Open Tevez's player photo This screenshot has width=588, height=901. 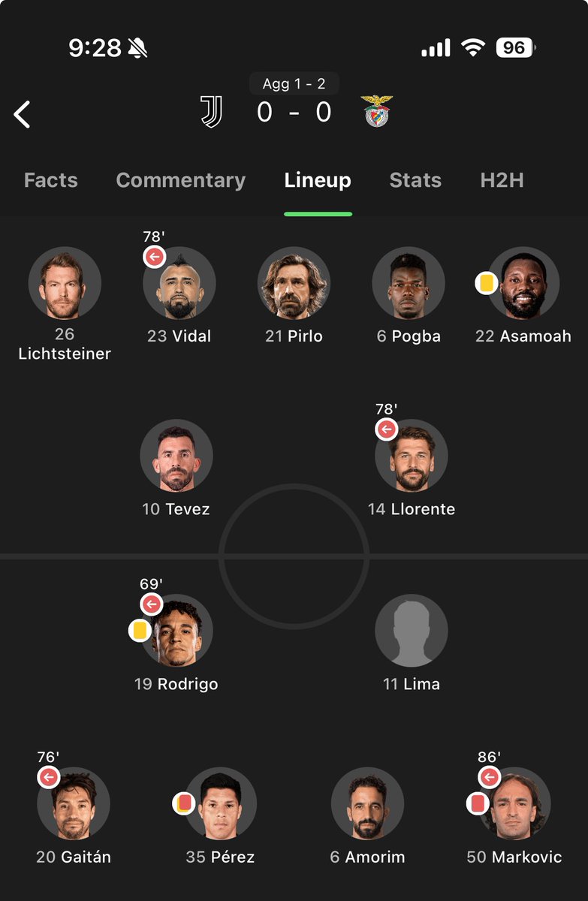(176, 456)
